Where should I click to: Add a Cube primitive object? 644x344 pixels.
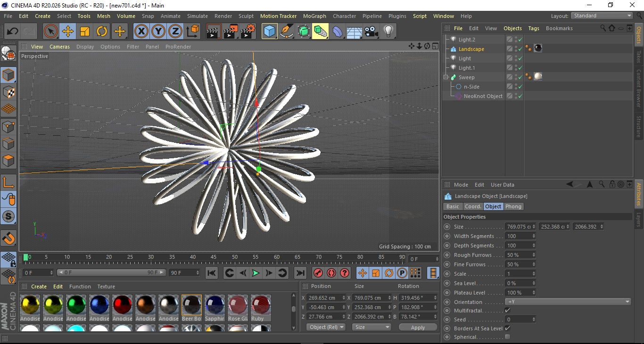point(270,32)
